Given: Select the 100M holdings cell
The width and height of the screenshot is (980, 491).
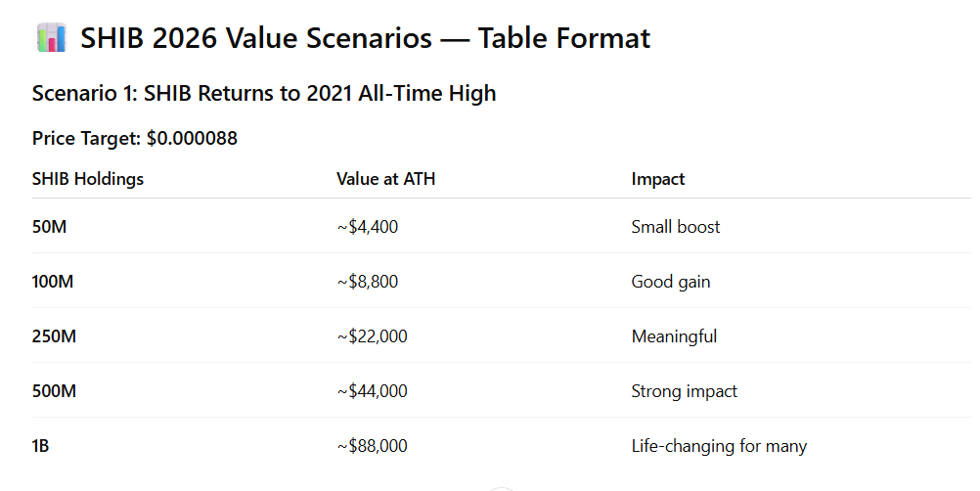Looking at the screenshot, I should [x=54, y=282].
